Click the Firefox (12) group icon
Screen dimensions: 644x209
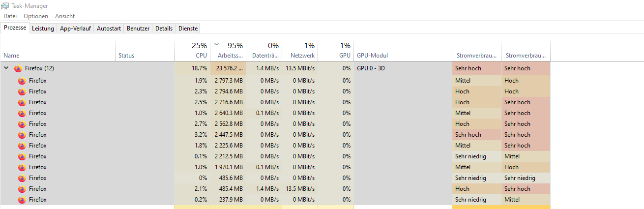(18, 69)
